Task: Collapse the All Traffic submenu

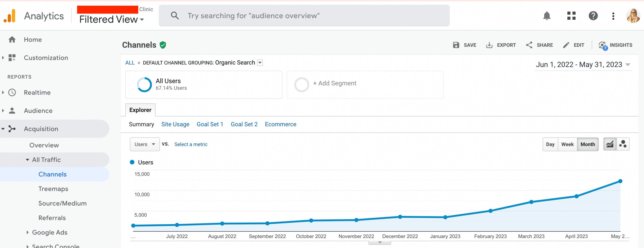Action: click(27, 160)
